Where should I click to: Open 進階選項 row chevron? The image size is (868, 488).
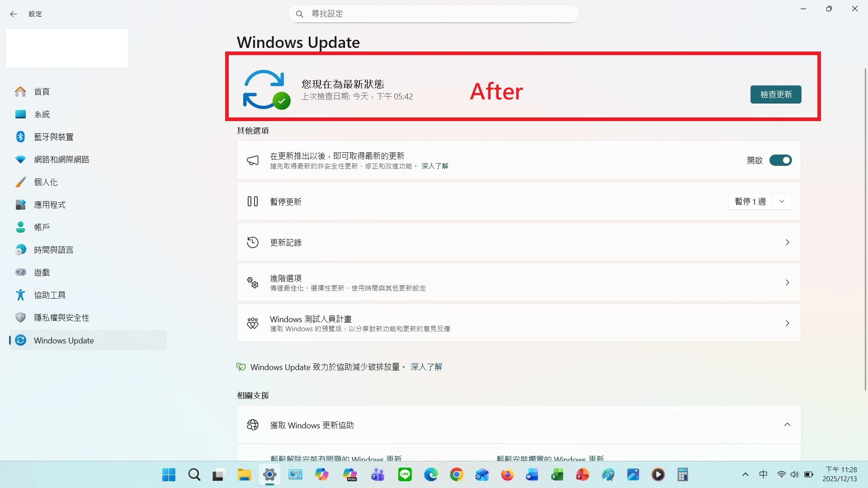click(x=787, y=283)
